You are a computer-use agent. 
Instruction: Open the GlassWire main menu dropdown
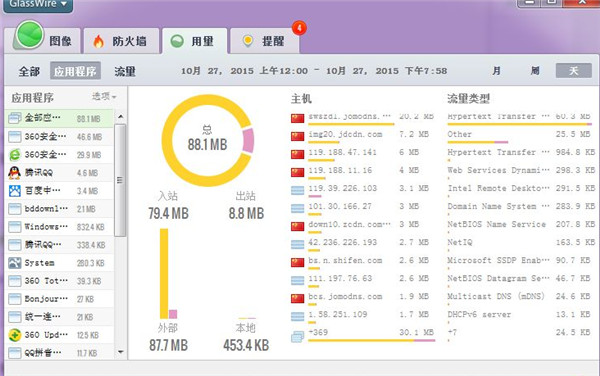(x=38, y=5)
